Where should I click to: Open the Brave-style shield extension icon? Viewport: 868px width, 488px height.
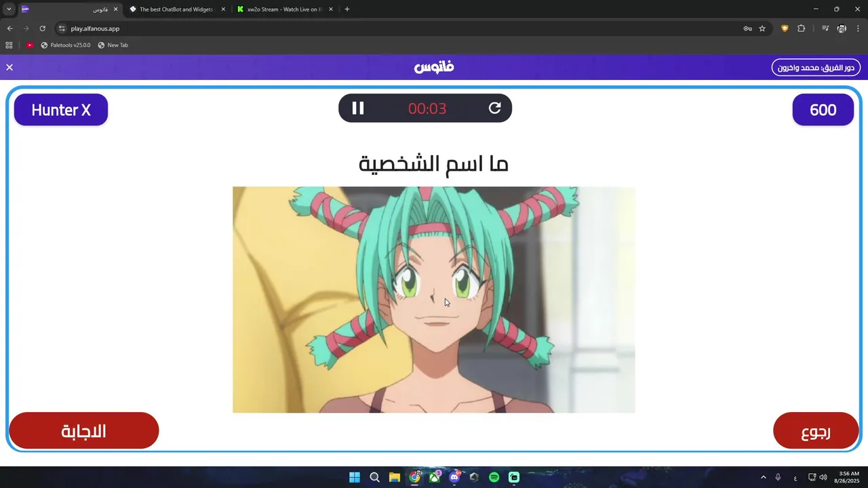point(785,28)
